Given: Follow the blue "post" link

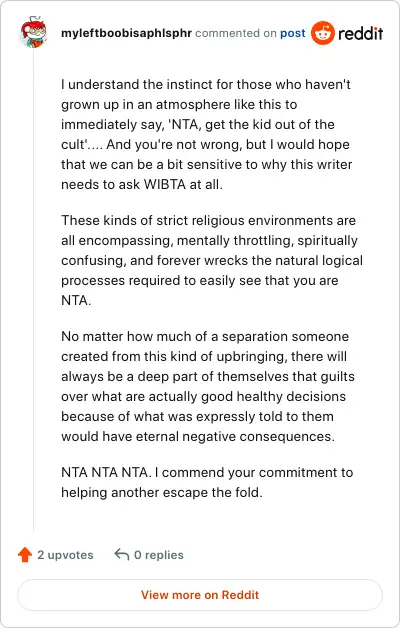Looking at the screenshot, I should (293, 33).
